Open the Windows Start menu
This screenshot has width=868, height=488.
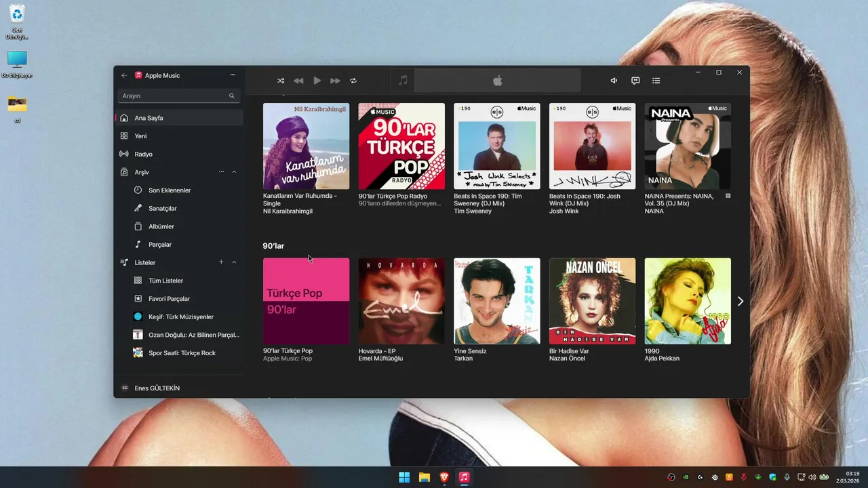[404, 477]
